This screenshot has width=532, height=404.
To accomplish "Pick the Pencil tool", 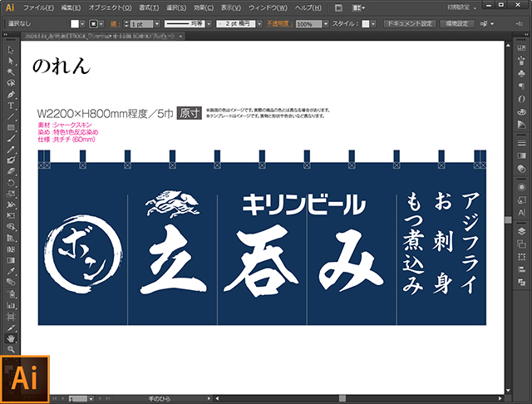I will (x=11, y=150).
